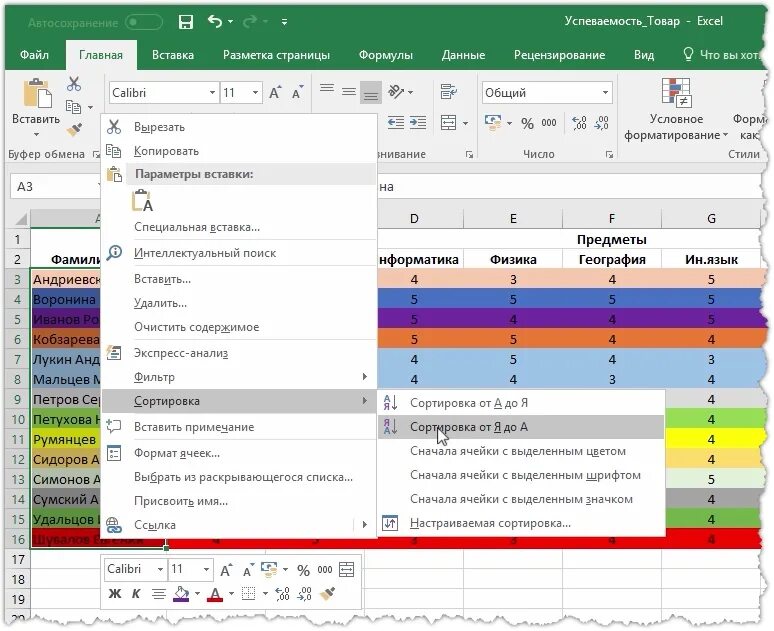
Task: Switch to the Формулы tab
Action: coord(386,55)
